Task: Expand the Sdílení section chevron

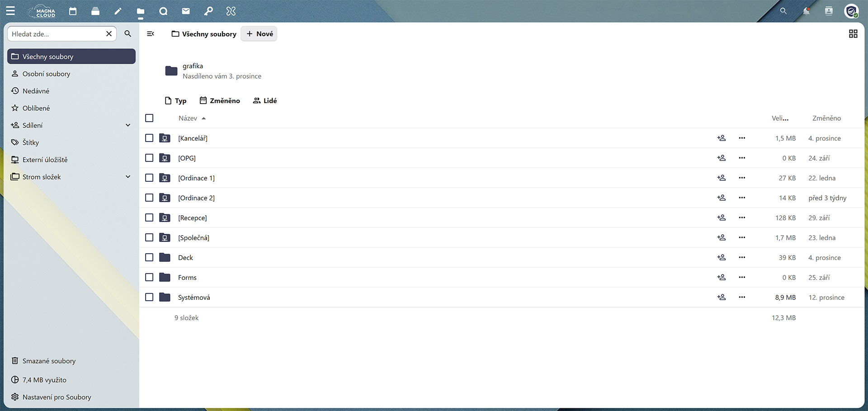Action: (128, 125)
